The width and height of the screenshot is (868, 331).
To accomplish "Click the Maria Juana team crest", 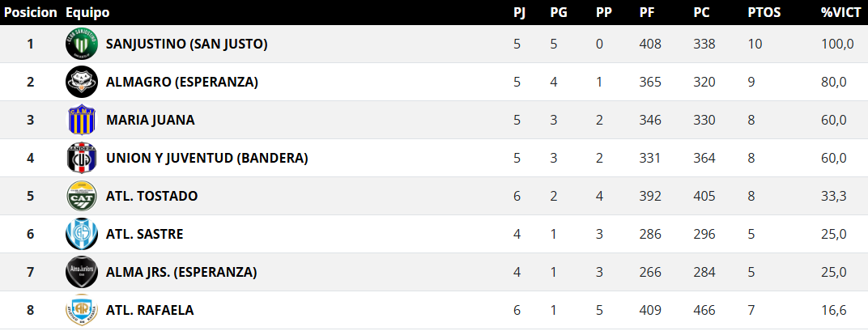I will pos(82,120).
